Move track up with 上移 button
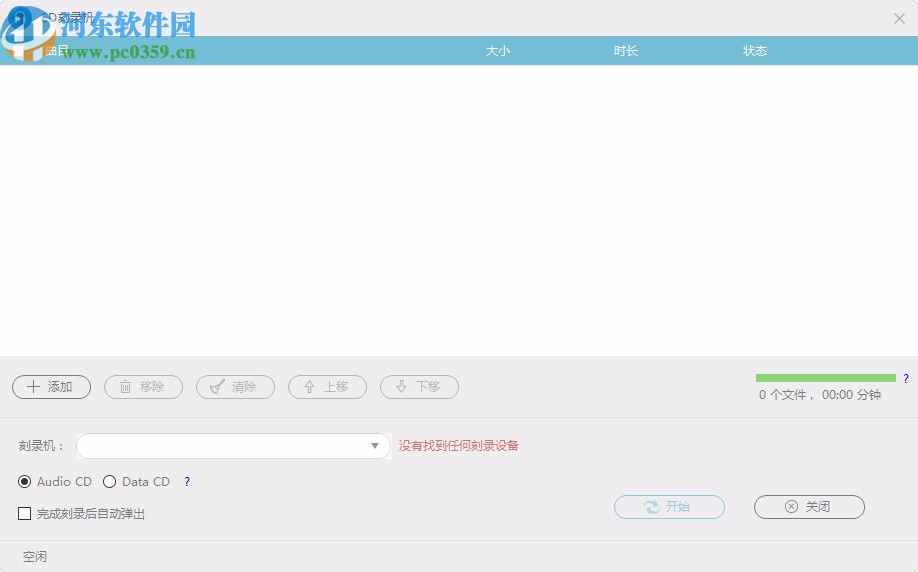 pos(327,387)
